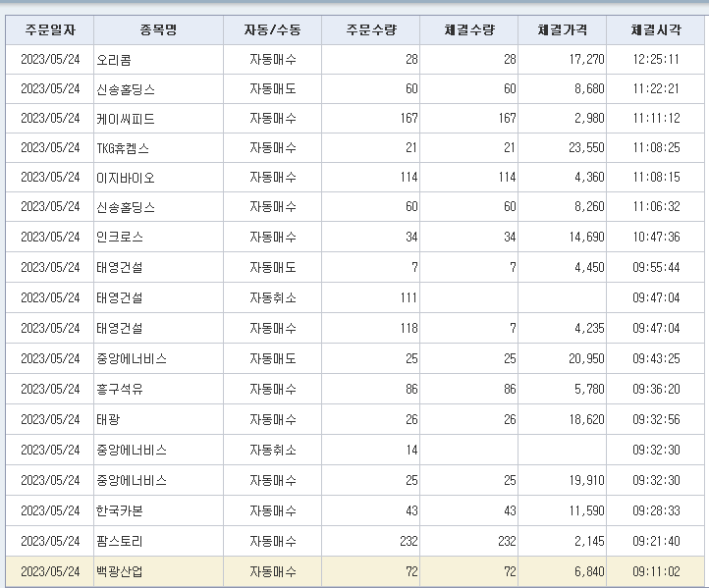Click the execution time 12:25:11
The image size is (709, 588).
tap(656, 59)
